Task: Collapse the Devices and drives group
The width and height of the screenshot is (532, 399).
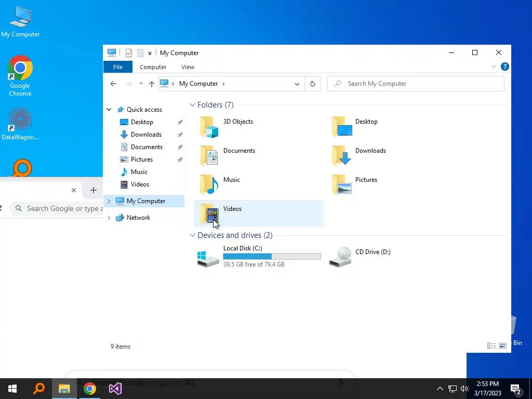Action: (192, 235)
